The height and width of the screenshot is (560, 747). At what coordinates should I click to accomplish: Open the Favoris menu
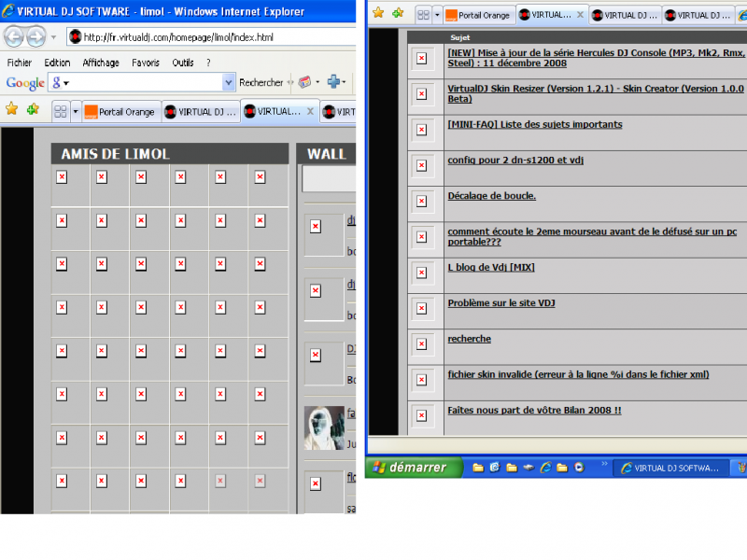point(145,63)
